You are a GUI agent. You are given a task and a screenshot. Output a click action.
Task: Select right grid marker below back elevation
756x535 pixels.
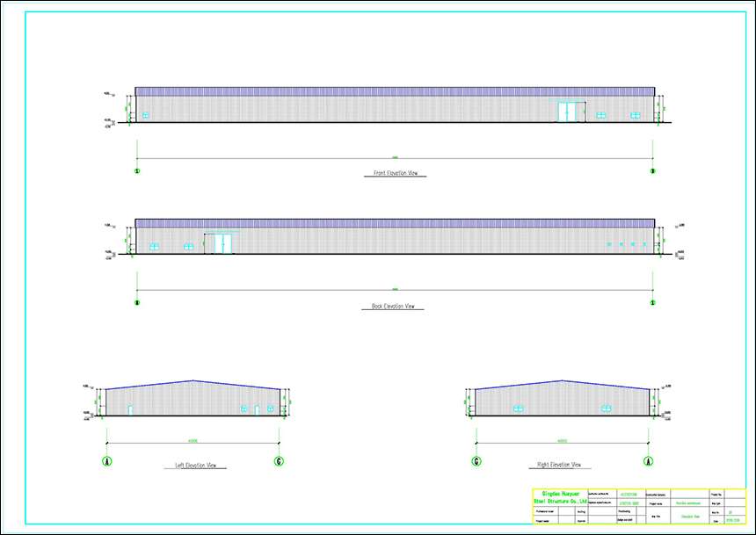pyautogui.click(x=652, y=302)
